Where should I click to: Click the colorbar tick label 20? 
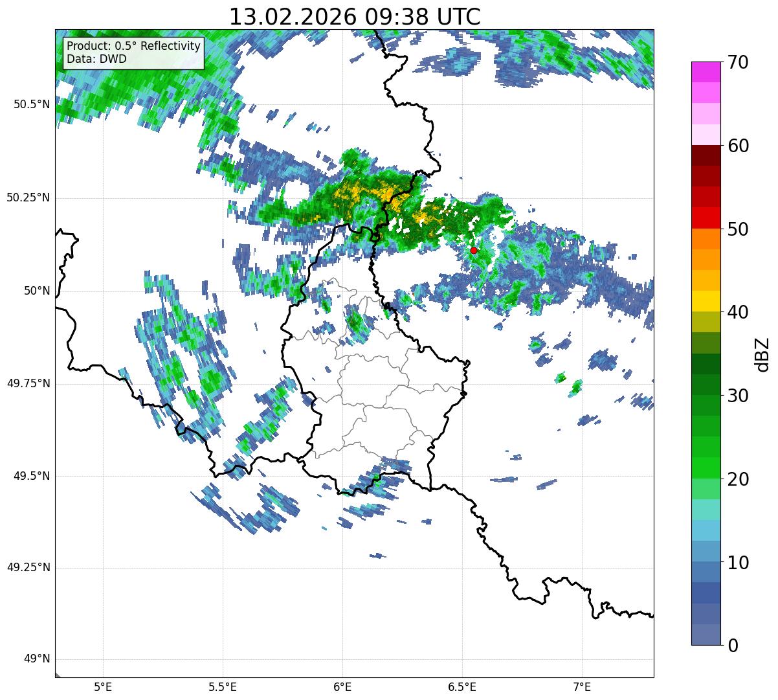click(x=738, y=479)
